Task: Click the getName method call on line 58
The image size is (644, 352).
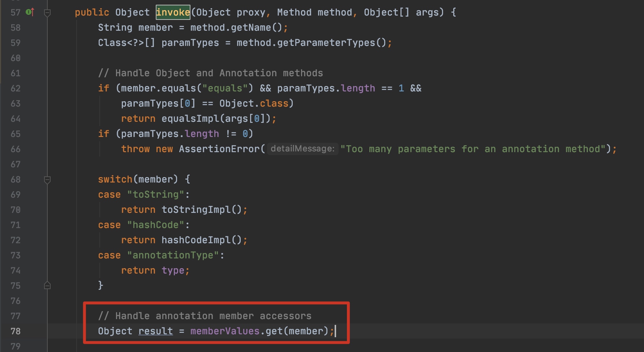Action: point(251,27)
